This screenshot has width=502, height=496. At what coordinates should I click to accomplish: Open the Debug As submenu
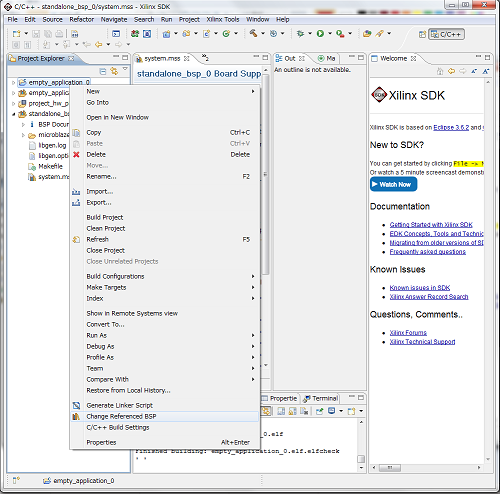(x=253, y=347)
